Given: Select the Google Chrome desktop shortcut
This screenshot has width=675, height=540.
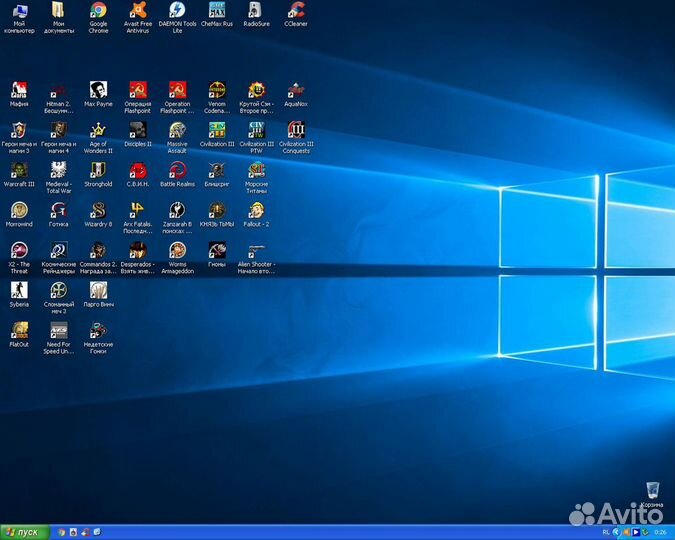Looking at the screenshot, I should click(98, 18).
